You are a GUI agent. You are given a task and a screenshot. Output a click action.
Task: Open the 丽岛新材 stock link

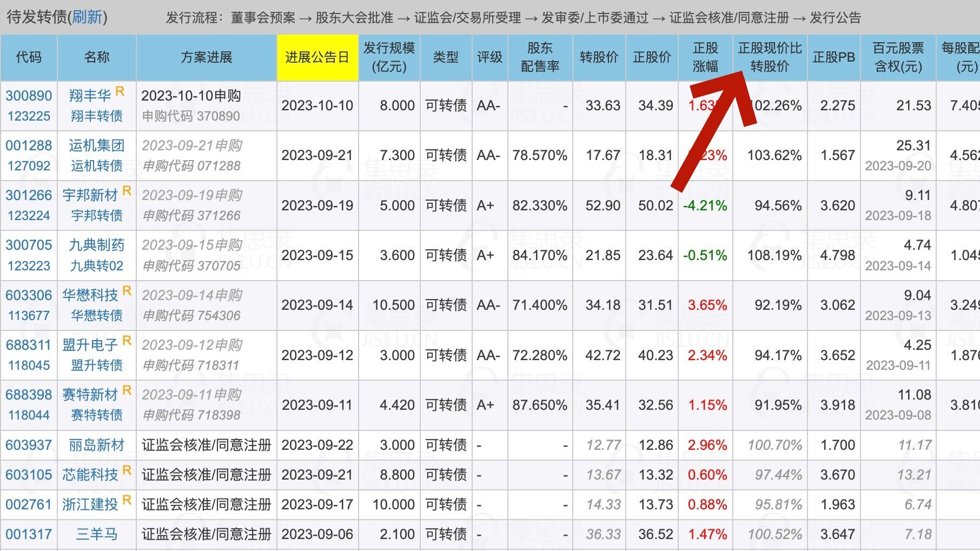pos(96,444)
